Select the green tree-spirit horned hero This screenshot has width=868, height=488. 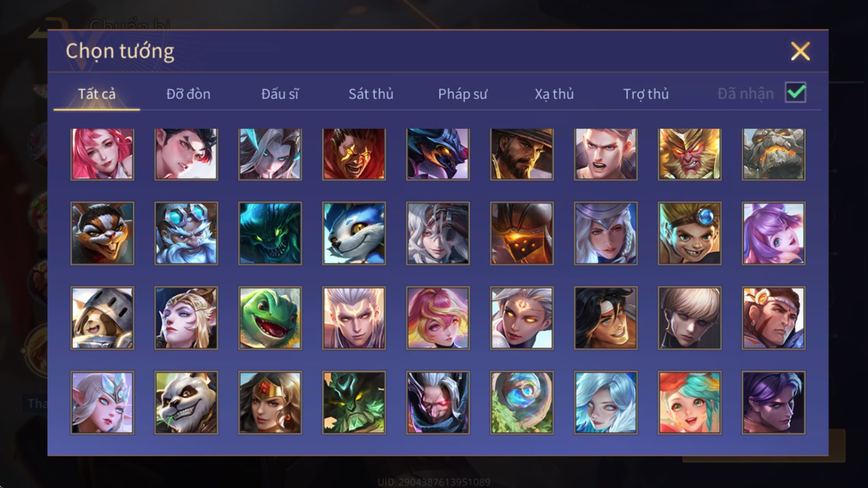(354, 402)
